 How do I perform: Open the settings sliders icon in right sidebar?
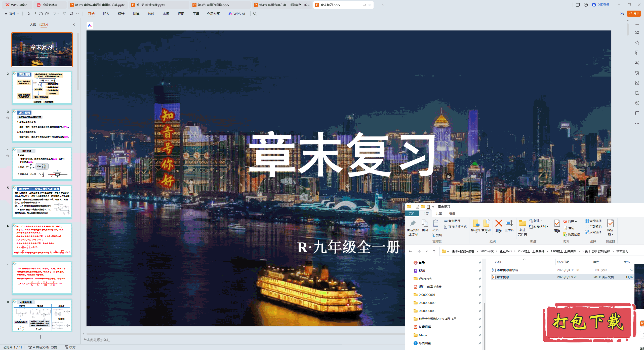tap(637, 32)
